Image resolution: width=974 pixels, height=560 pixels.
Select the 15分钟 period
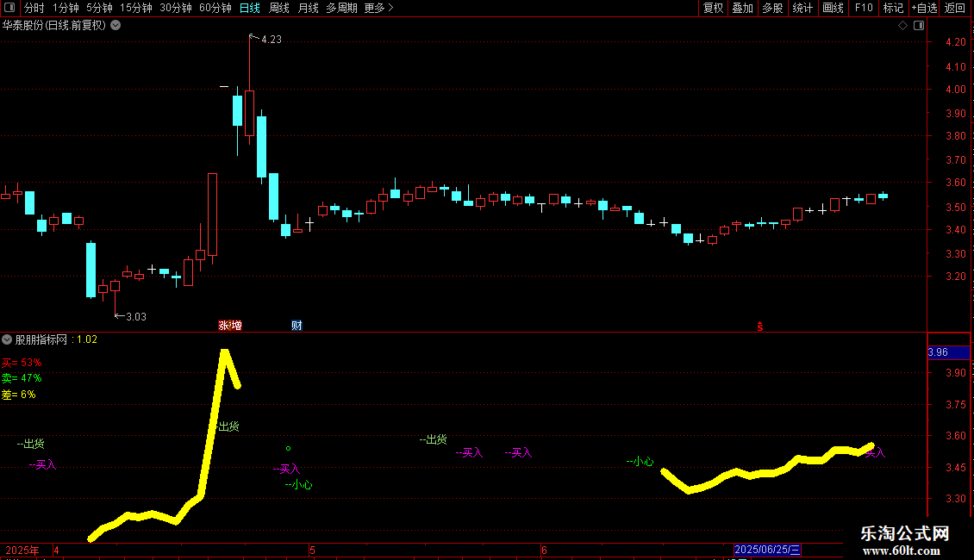pos(136,8)
